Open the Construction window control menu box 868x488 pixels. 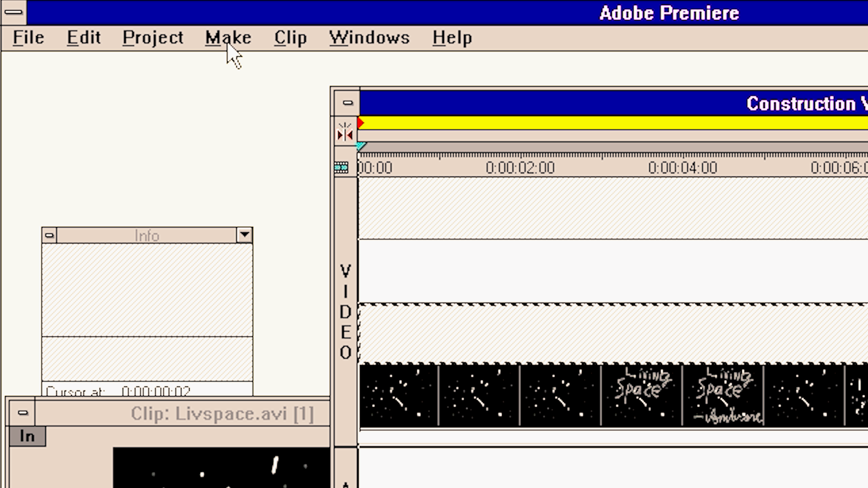tap(347, 103)
